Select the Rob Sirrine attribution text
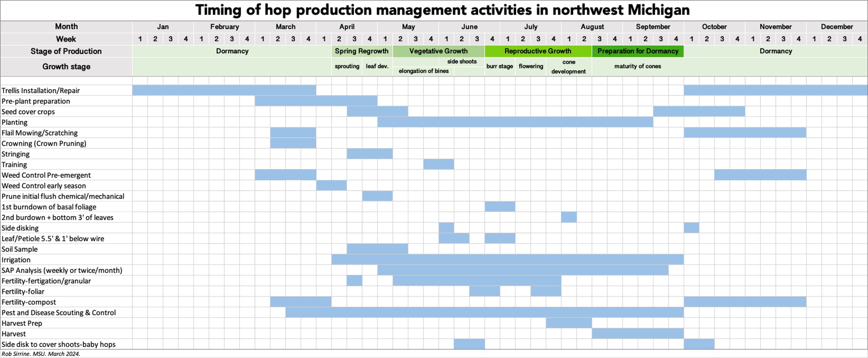 pyautogui.click(x=41, y=354)
